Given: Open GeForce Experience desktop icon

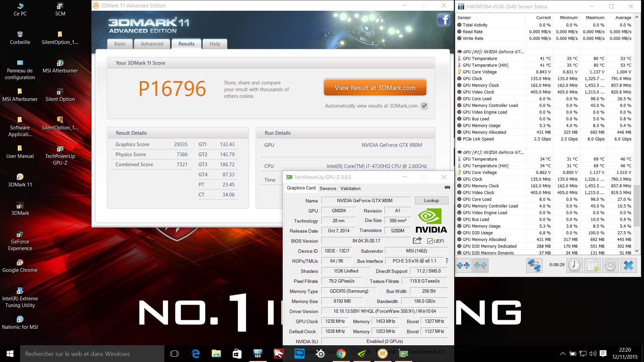Looking at the screenshot, I should (x=20, y=241).
